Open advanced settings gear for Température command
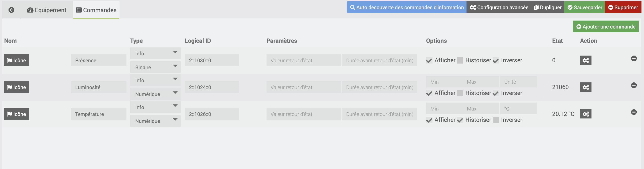 585,114
